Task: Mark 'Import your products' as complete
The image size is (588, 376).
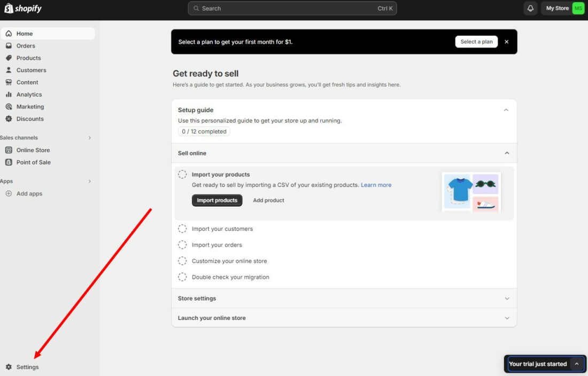Action: [x=182, y=174]
